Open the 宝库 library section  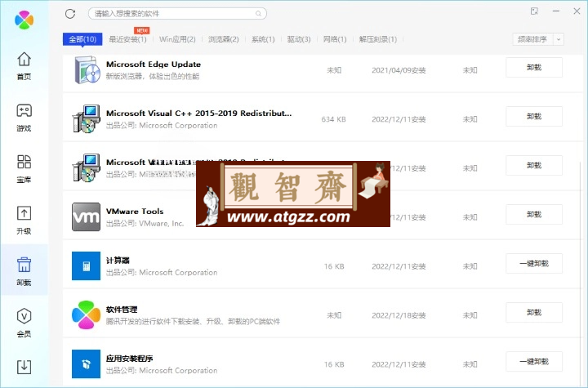(x=24, y=169)
